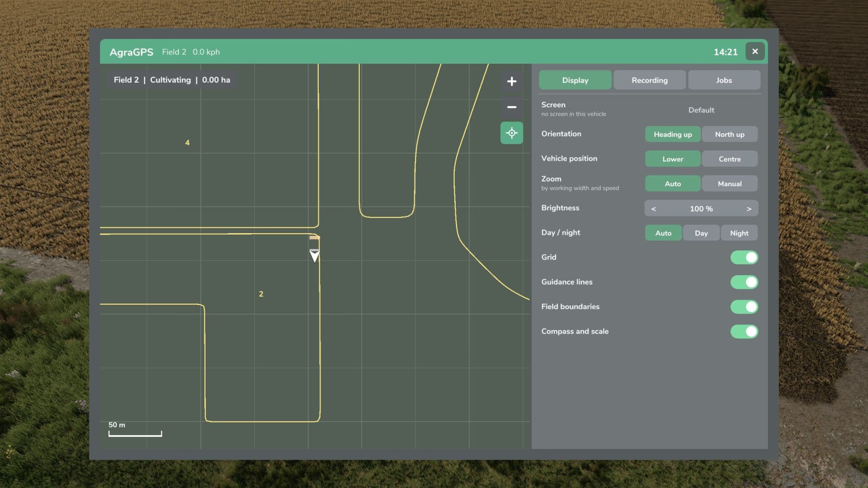Set Day / night to Auto

click(x=663, y=233)
